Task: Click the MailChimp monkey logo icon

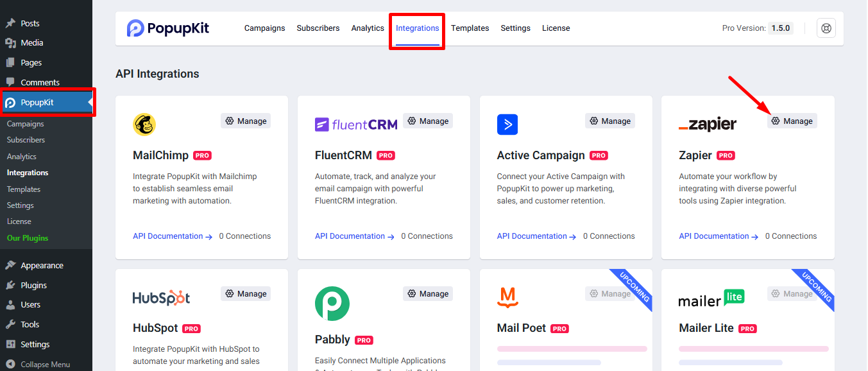Action: pyautogui.click(x=144, y=124)
